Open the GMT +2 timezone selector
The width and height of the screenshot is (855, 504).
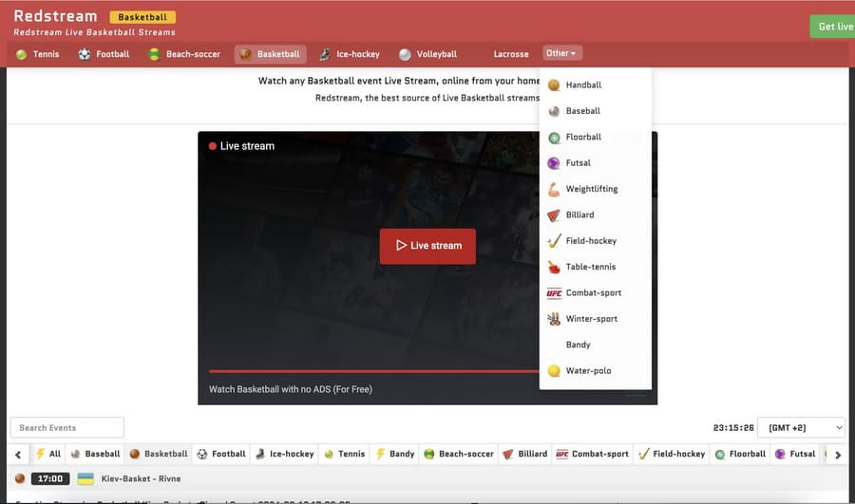tap(801, 428)
